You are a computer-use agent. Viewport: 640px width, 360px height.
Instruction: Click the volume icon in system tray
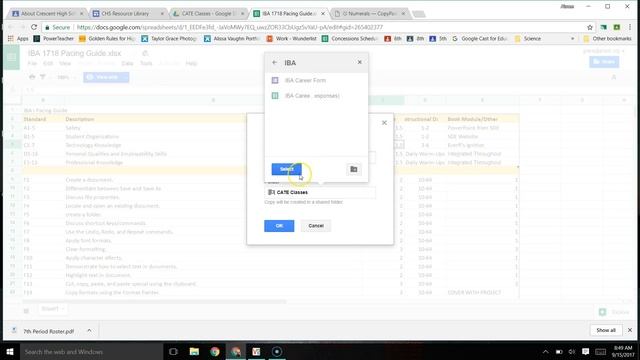point(572,351)
